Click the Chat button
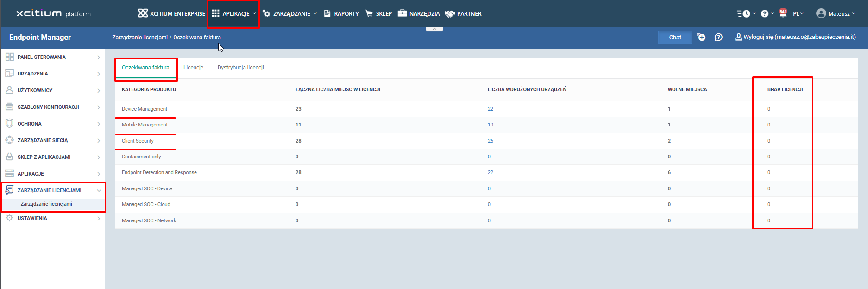Image resolution: width=868 pixels, height=289 pixels. tap(675, 37)
